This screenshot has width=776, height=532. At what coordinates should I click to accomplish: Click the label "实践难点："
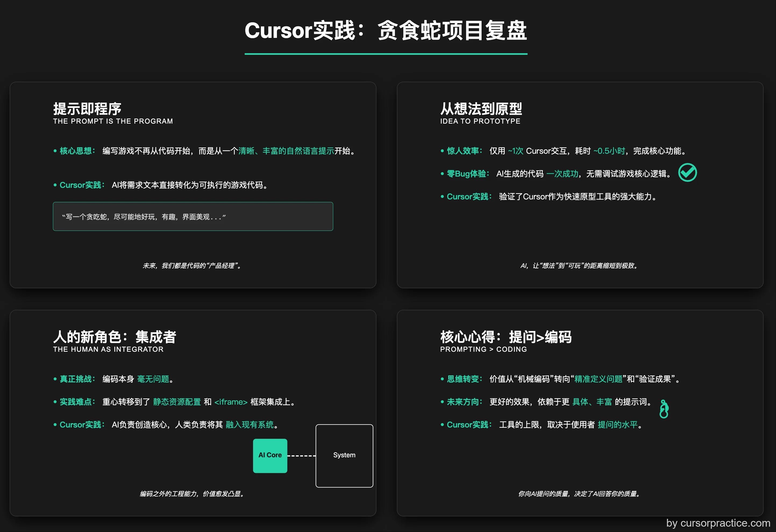[78, 402]
